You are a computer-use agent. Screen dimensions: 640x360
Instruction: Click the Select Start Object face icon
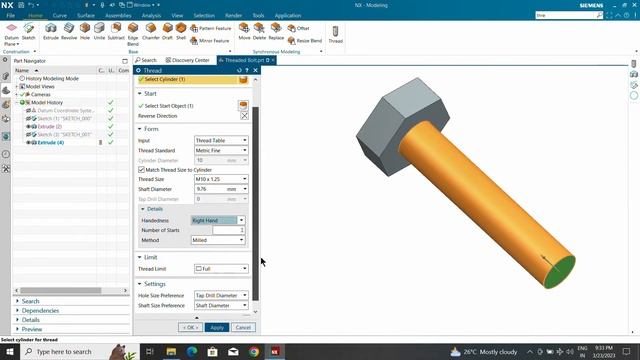243,106
